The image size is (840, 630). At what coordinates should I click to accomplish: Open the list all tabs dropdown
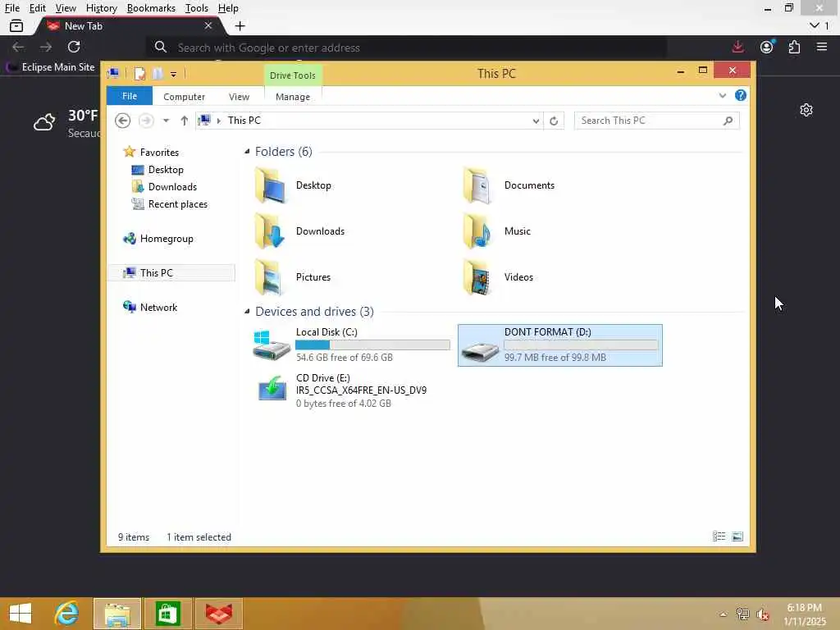coord(819,25)
